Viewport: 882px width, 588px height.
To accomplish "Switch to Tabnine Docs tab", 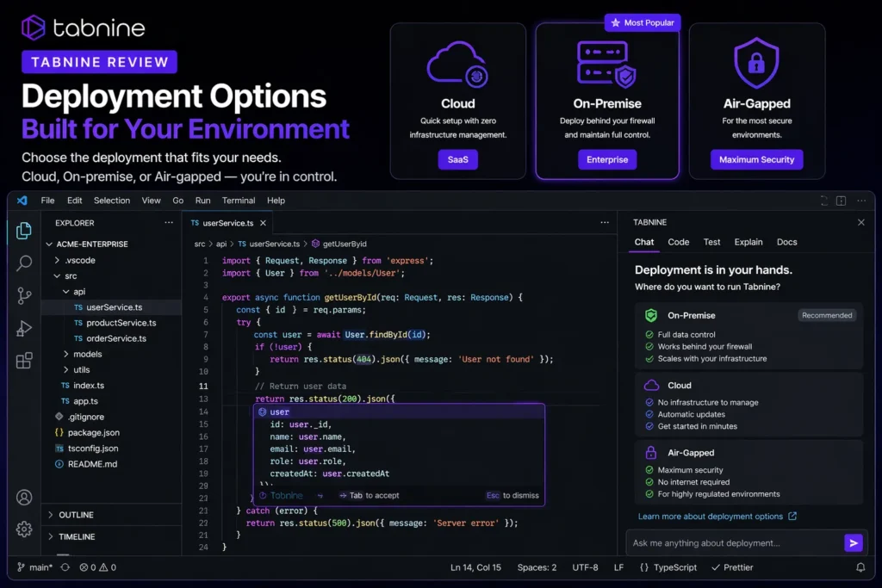I will pos(787,242).
